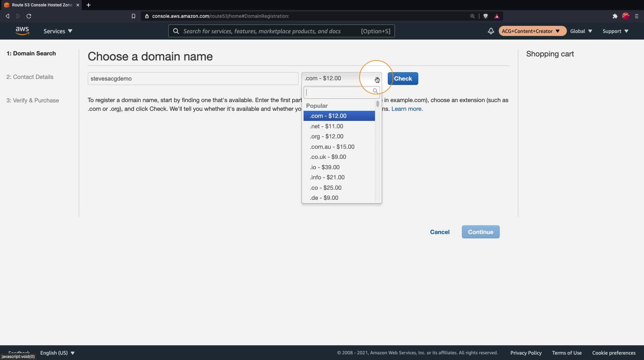
Task: Click the Continue button
Action: (x=481, y=232)
